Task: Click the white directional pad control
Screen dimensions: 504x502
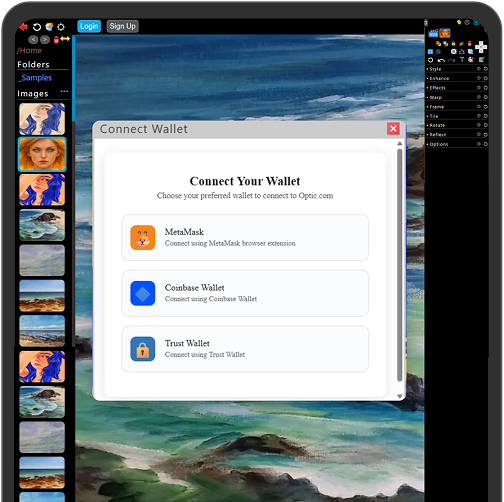Action: pos(481,47)
